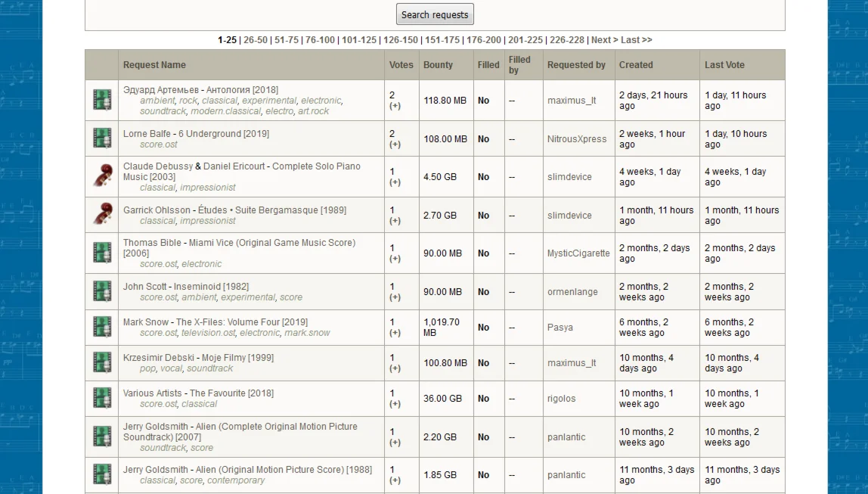
Task: Go to results page 226-228
Action: [567, 40]
